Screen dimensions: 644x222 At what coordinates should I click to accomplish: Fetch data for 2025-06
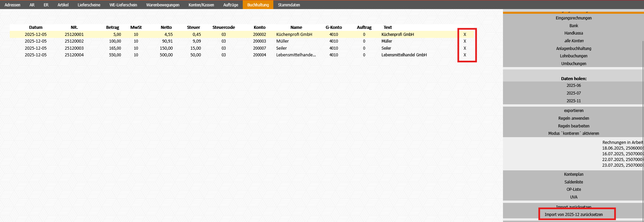(573, 86)
